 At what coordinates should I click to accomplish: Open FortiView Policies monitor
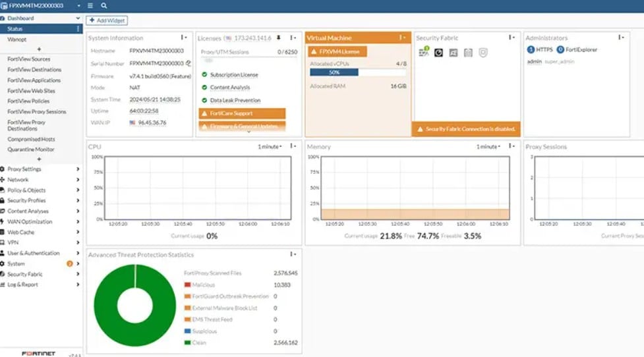pos(28,101)
